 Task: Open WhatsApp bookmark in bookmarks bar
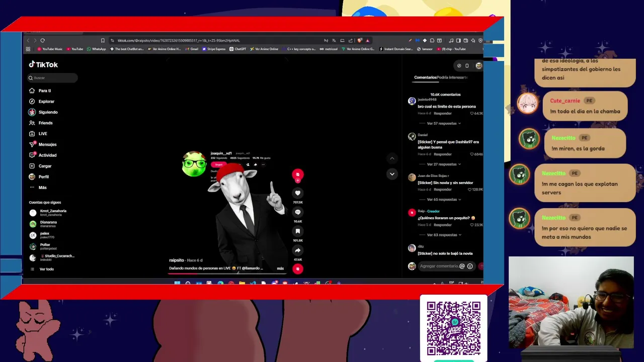pyautogui.click(x=97, y=49)
